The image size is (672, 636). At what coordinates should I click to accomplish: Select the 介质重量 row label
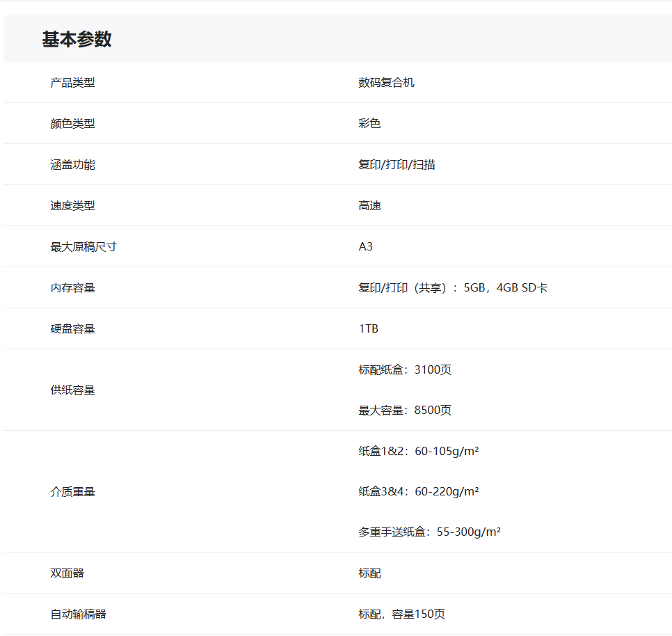click(x=72, y=492)
